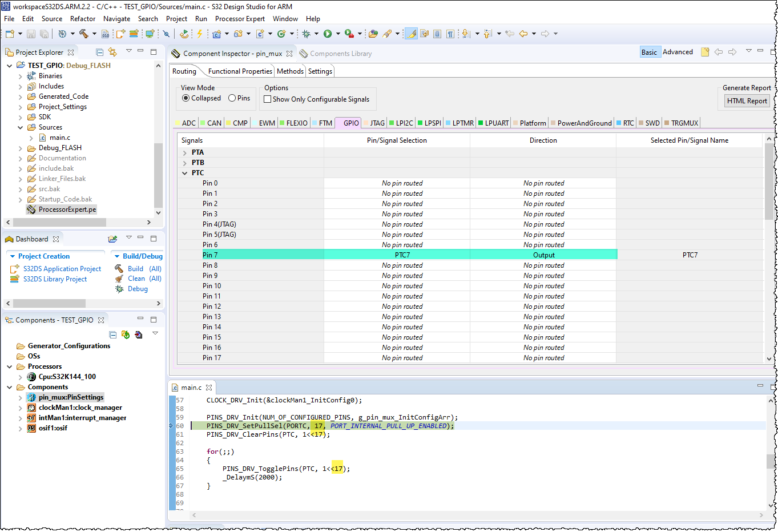Image resolution: width=778 pixels, height=532 pixels.
Task: Open the Processor Expert menu
Action: tap(240, 19)
